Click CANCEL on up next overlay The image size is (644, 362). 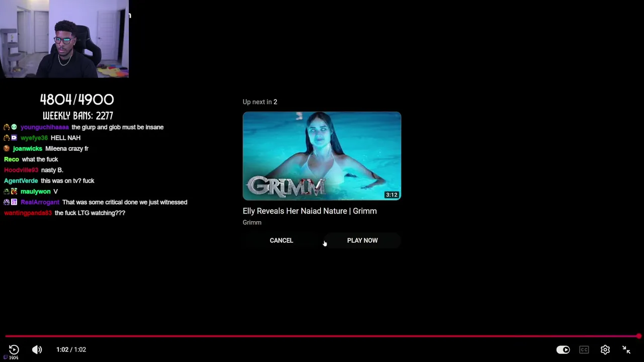tap(281, 240)
